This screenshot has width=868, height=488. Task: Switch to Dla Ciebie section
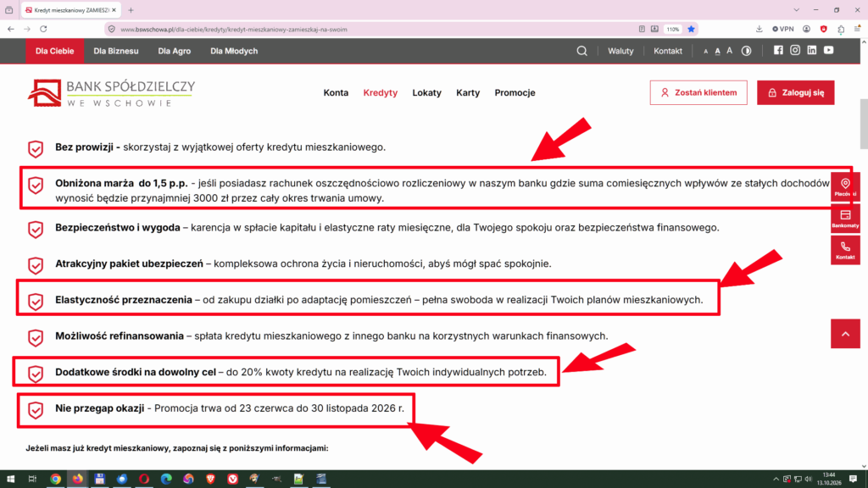54,51
